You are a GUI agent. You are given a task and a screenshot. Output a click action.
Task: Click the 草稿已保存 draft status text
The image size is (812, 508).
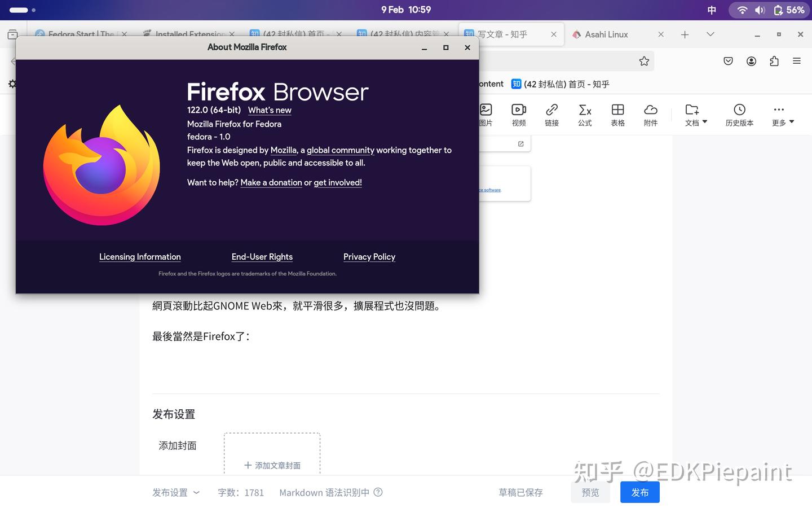[520, 493]
